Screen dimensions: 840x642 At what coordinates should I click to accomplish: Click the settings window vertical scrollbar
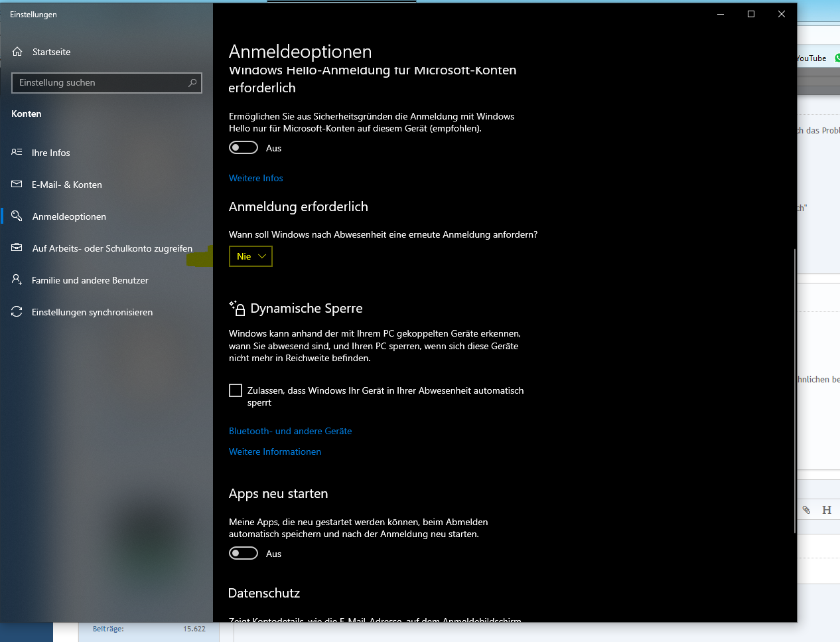tap(794, 390)
